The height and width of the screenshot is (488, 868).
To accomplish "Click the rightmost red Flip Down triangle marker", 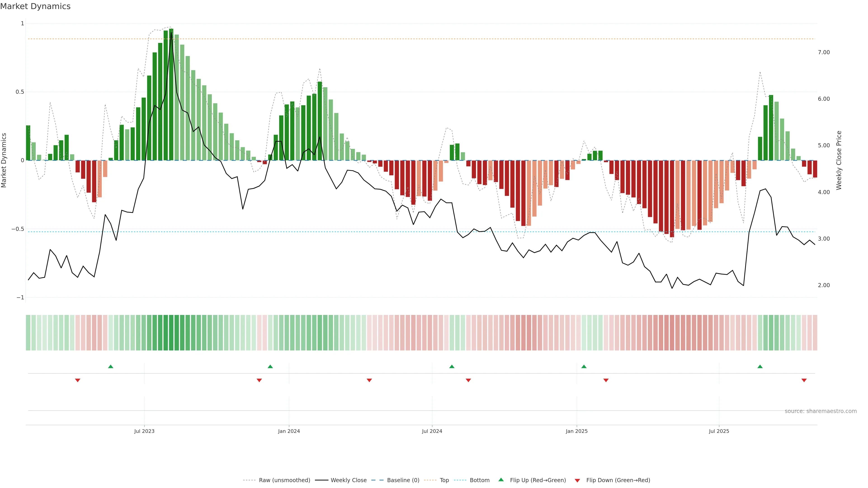I will (x=804, y=380).
